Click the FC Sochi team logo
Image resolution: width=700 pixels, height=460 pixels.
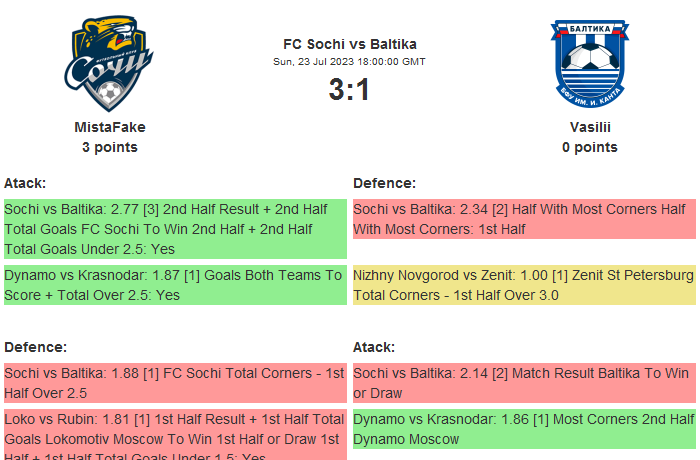pos(110,64)
